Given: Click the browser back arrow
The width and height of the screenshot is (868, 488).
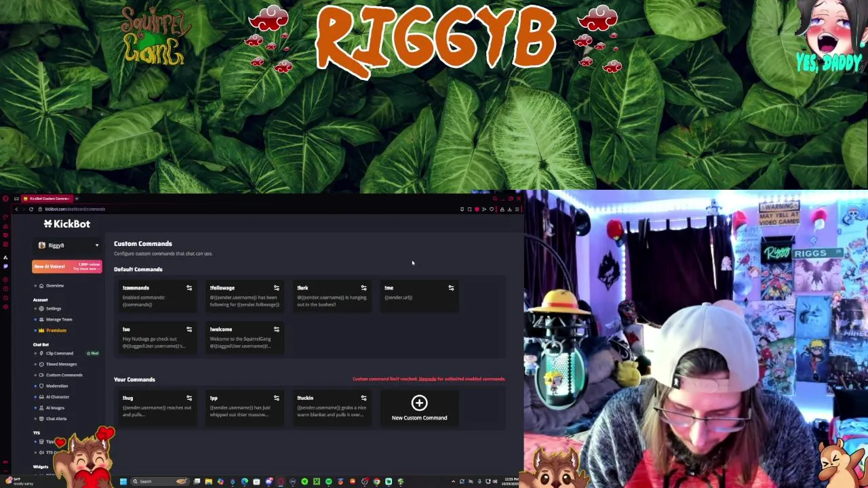Looking at the screenshot, I should coord(16,209).
